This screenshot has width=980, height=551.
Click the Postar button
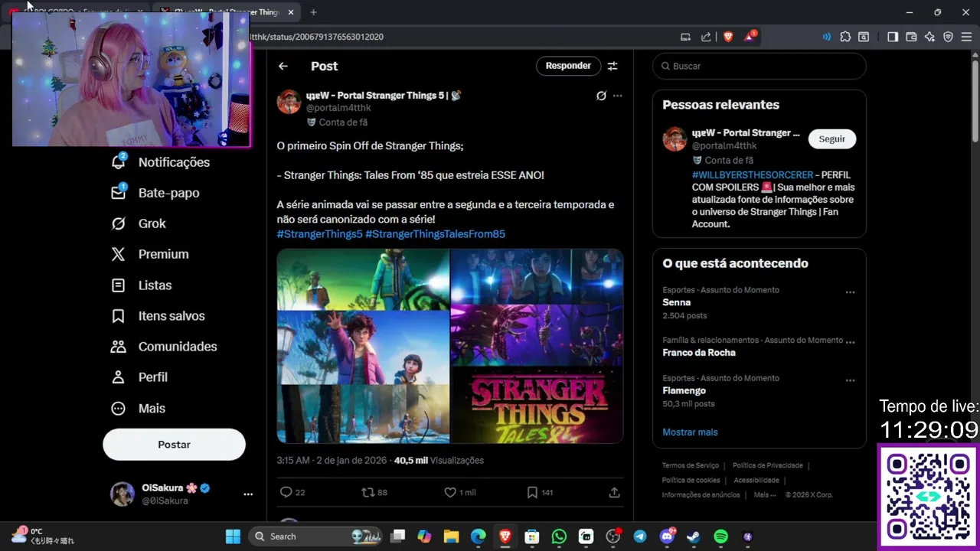174,445
